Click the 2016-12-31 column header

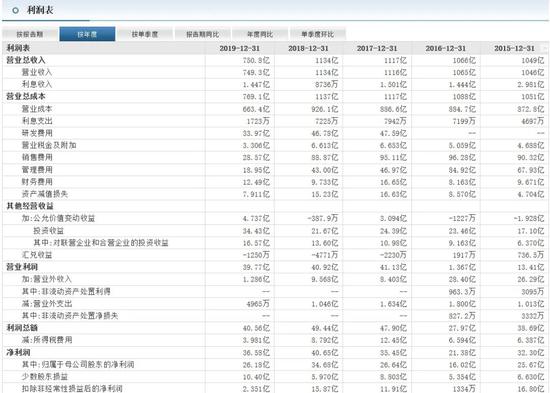click(x=446, y=48)
